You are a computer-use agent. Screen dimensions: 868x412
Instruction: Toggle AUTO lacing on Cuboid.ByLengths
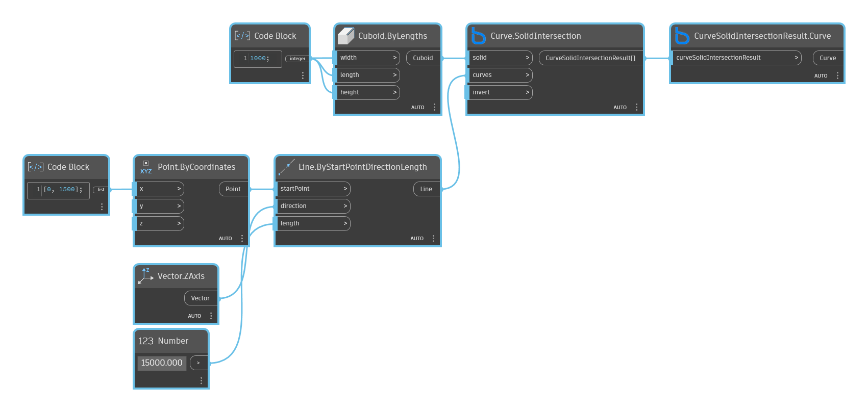(x=418, y=108)
